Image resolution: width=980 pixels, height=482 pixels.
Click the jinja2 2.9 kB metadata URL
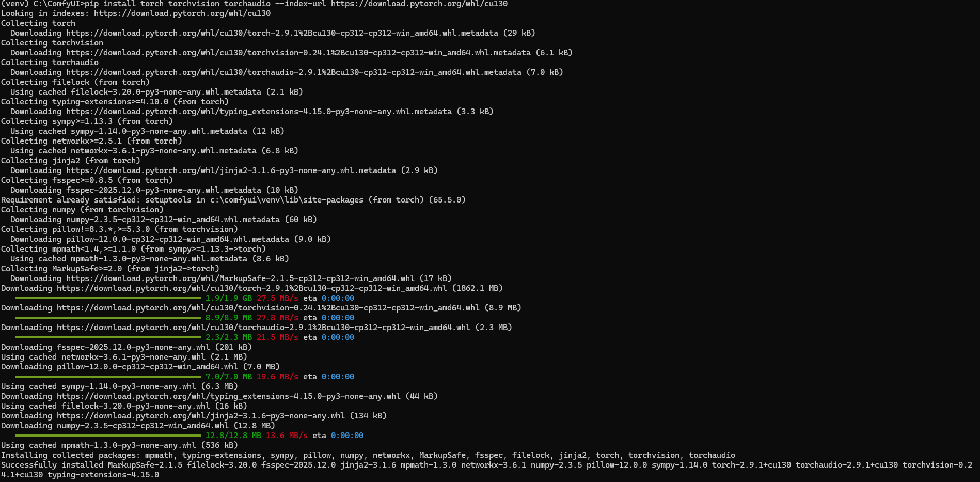click(x=231, y=170)
